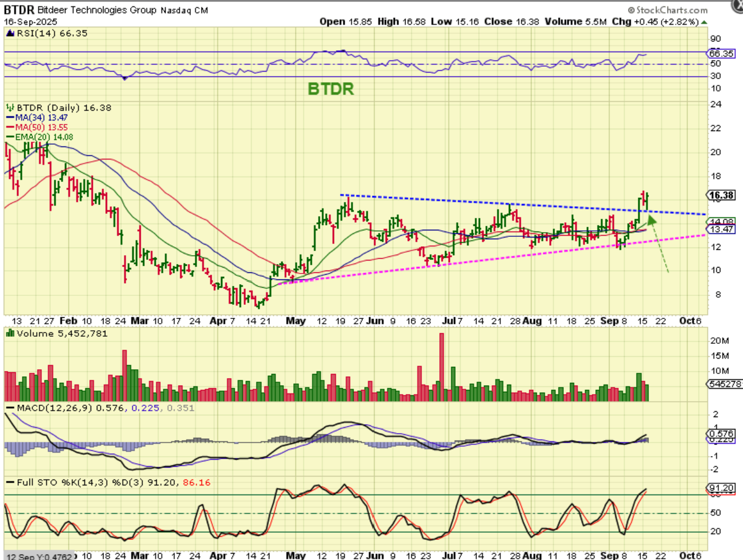The width and height of the screenshot is (743, 560).
Task: Click the Mar label on price panel date axis
Action: 140,321
